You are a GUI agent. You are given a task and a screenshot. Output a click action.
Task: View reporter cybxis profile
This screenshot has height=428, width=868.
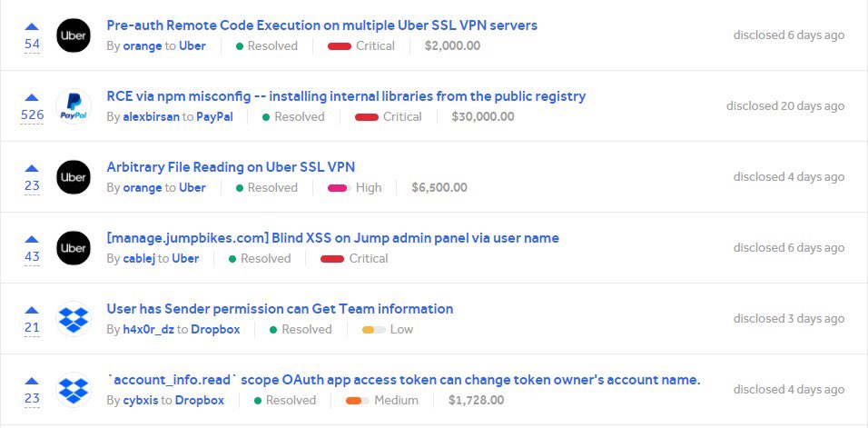tap(141, 401)
